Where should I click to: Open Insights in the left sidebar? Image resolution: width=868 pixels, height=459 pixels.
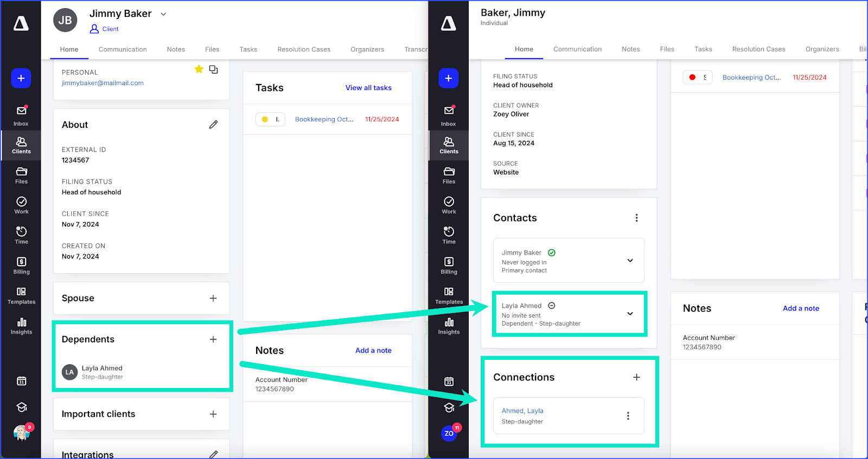[x=21, y=326]
